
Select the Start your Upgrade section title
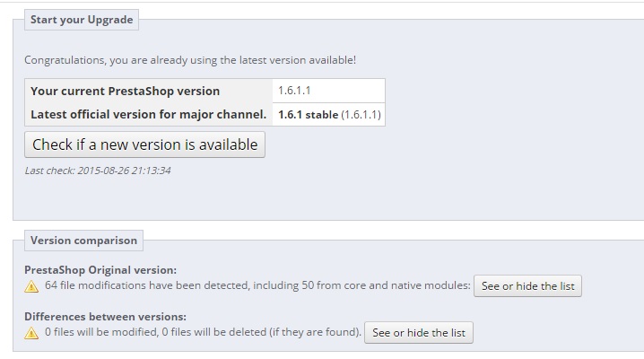(x=82, y=20)
